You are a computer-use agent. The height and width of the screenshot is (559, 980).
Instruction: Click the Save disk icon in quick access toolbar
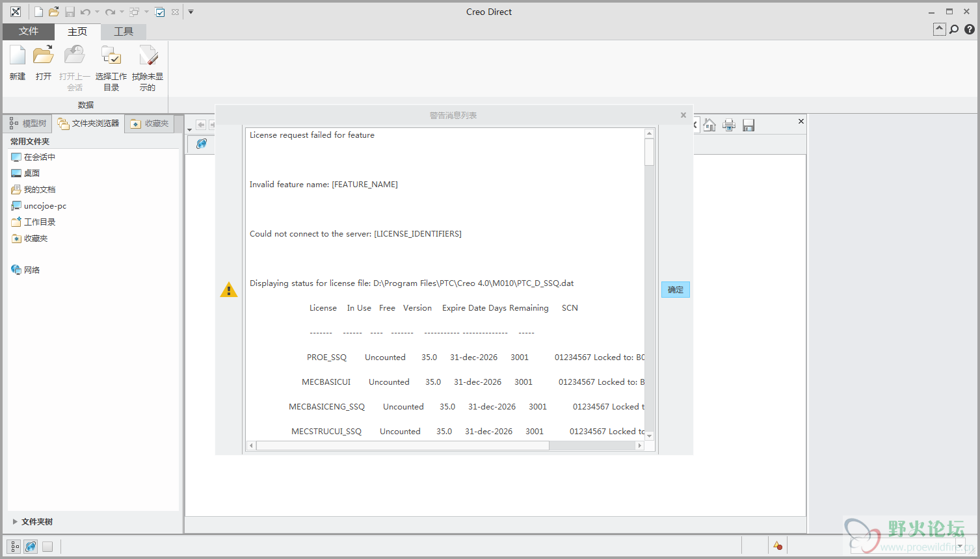(70, 12)
